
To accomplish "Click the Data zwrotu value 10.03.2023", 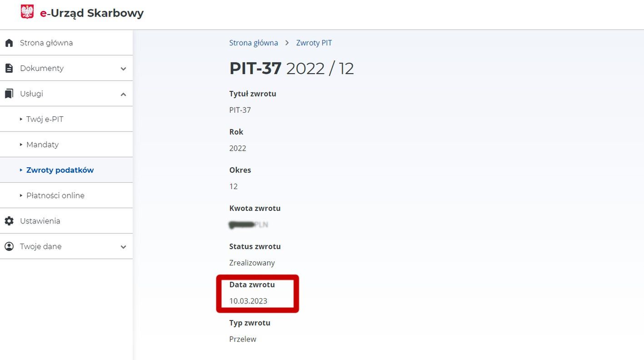I will [248, 301].
